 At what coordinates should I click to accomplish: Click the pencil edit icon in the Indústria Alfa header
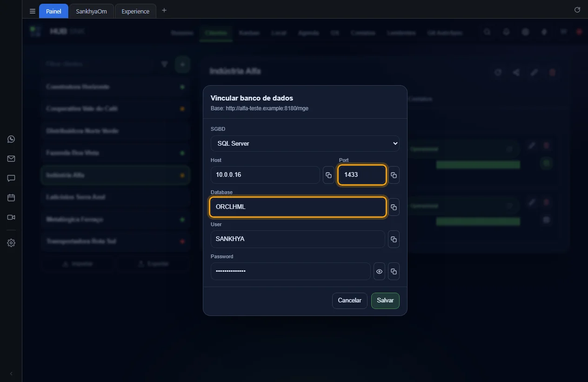click(x=535, y=72)
